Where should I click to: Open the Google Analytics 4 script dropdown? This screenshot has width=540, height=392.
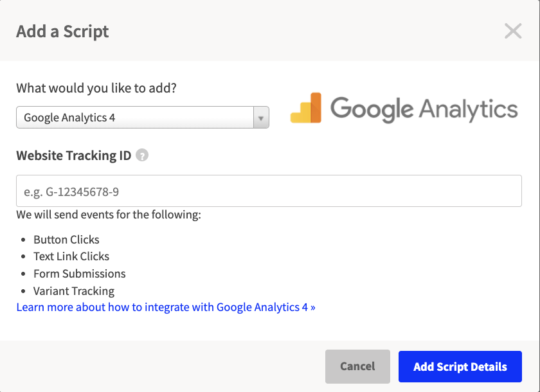pyautogui.click(x=135, y=118)
